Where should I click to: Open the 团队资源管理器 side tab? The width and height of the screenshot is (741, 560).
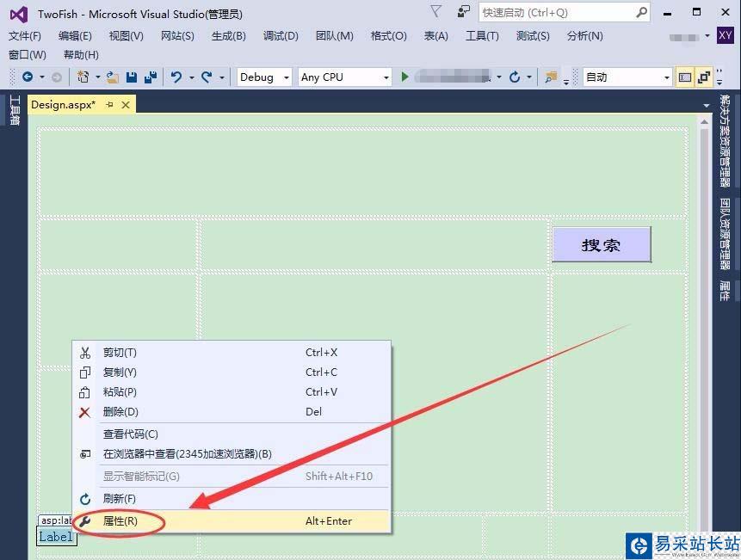click(725, 234)
